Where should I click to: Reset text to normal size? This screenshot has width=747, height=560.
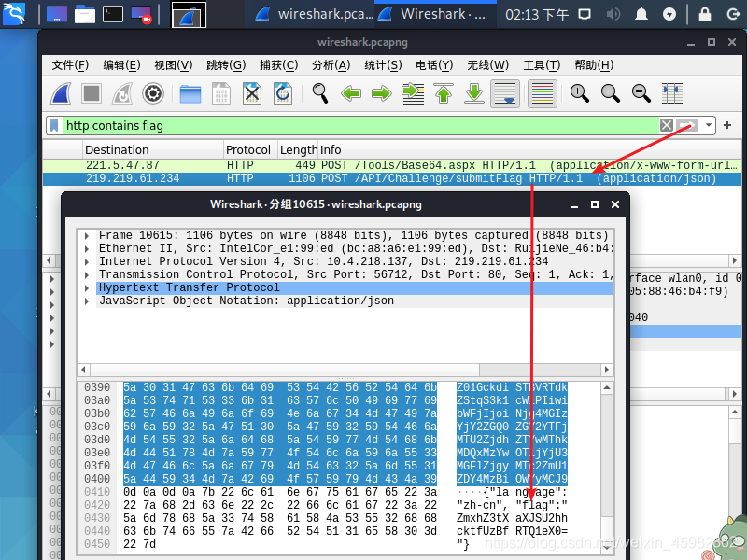641,93
